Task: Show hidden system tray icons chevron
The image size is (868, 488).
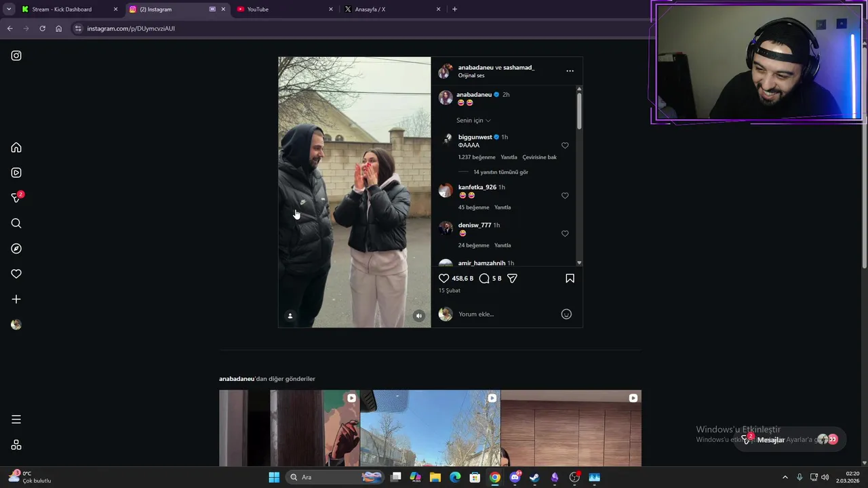Action: tap(785, 477)
